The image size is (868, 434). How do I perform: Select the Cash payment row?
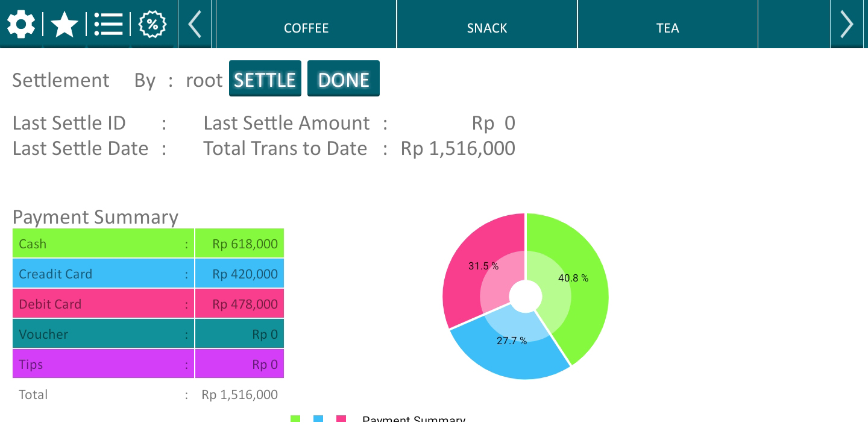[x=148, y=243]
